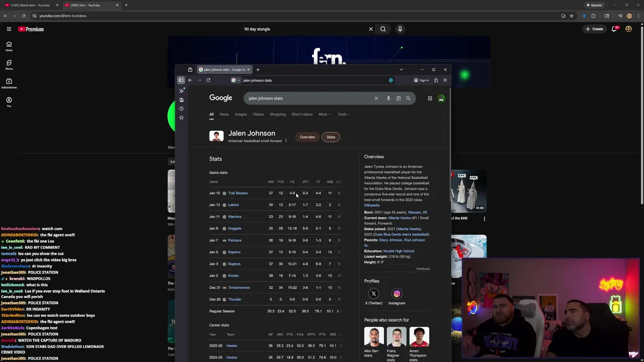The image size is (644, 362).
Task: Switch to the Shopping results tab
Action: (x=278, y=114)
